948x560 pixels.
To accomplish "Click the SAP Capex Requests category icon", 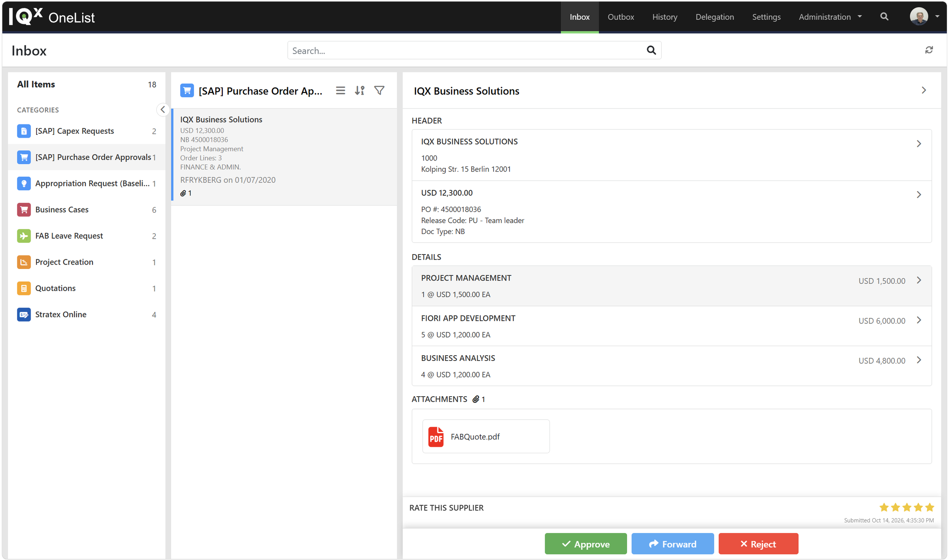I will 24,131.
